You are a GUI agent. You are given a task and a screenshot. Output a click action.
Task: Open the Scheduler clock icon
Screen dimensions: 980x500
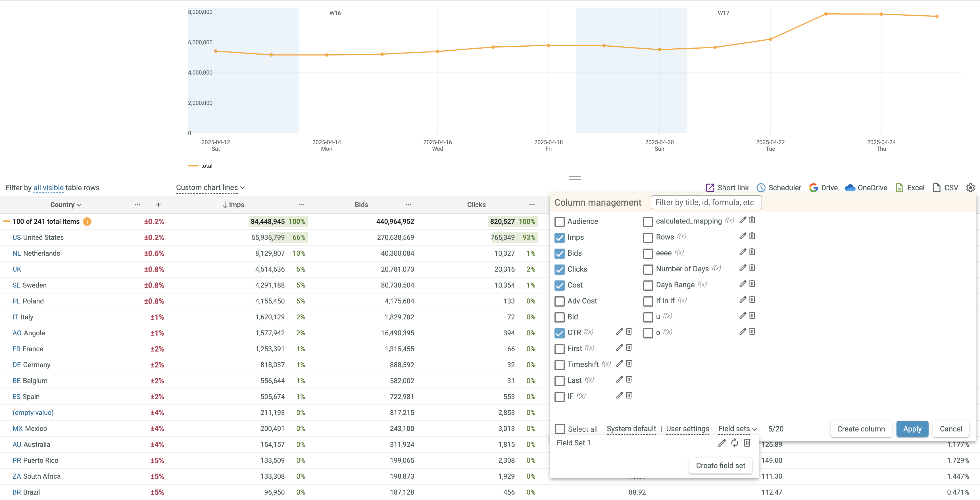point(761,188)
